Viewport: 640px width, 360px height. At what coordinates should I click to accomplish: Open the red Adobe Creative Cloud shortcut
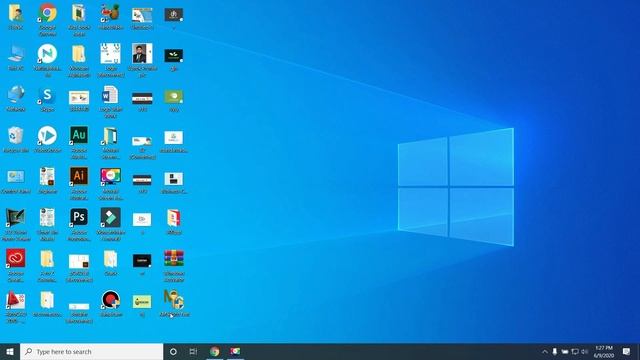[x=16, y=258]
